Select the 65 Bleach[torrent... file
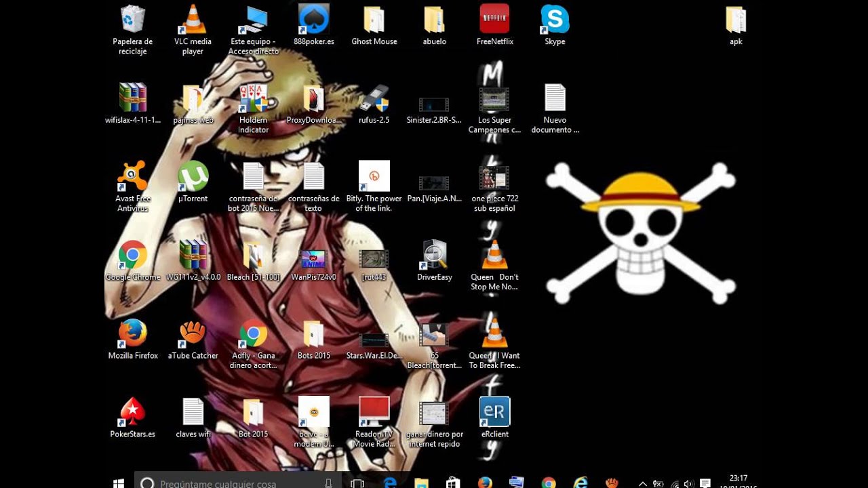Screen dimensions: 868x488 tap(434, 347)
